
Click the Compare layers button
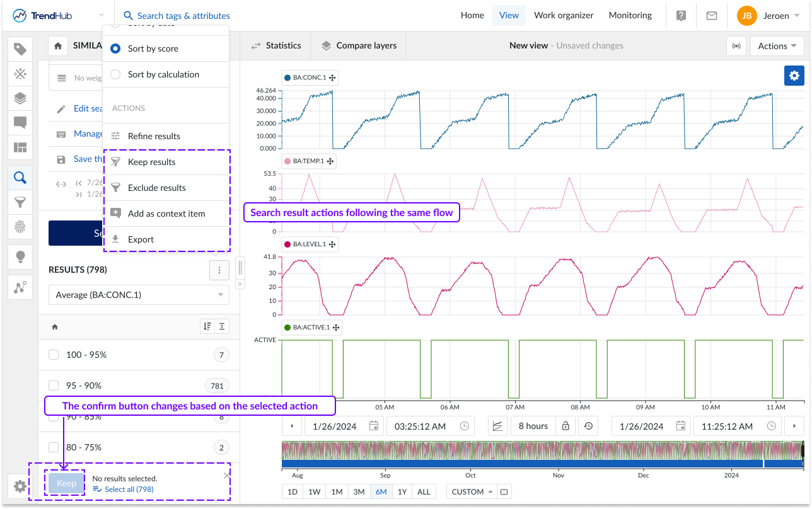pos(359,46)
